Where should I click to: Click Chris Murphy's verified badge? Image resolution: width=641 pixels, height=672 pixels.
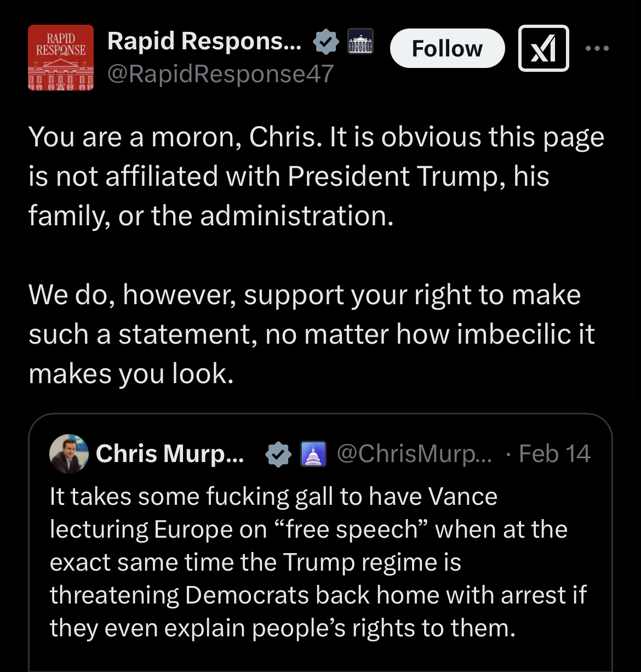click(x=278, y=454)
